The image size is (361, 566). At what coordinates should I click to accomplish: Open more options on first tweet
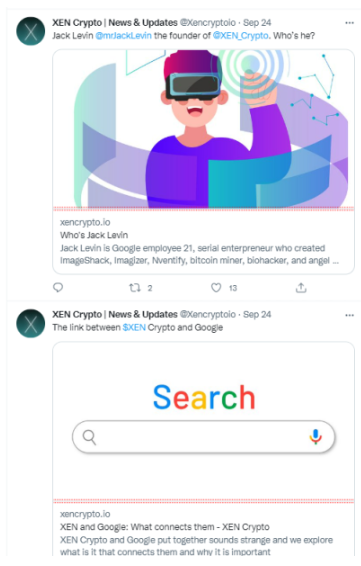pos(349,23)
